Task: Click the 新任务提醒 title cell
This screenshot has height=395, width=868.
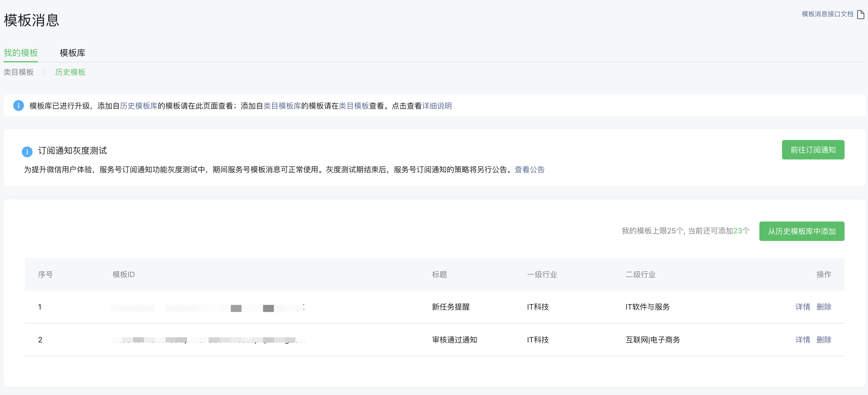Action: [x=450, y=307]
